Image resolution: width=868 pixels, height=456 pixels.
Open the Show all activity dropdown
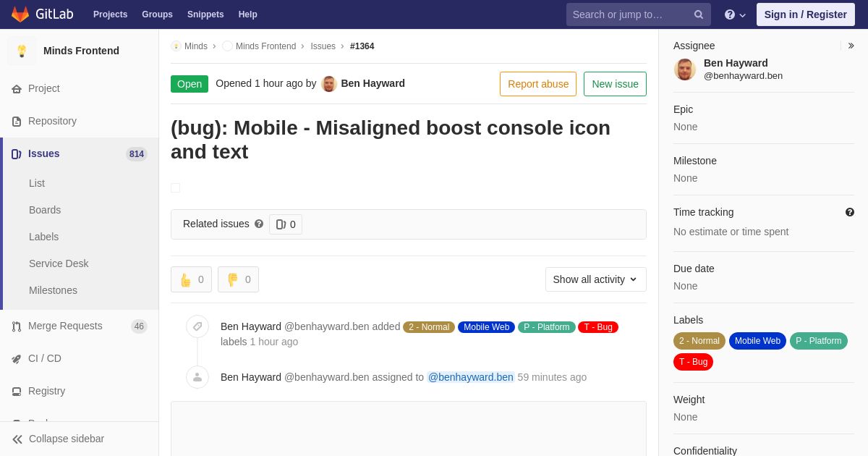tap(596, 279)
